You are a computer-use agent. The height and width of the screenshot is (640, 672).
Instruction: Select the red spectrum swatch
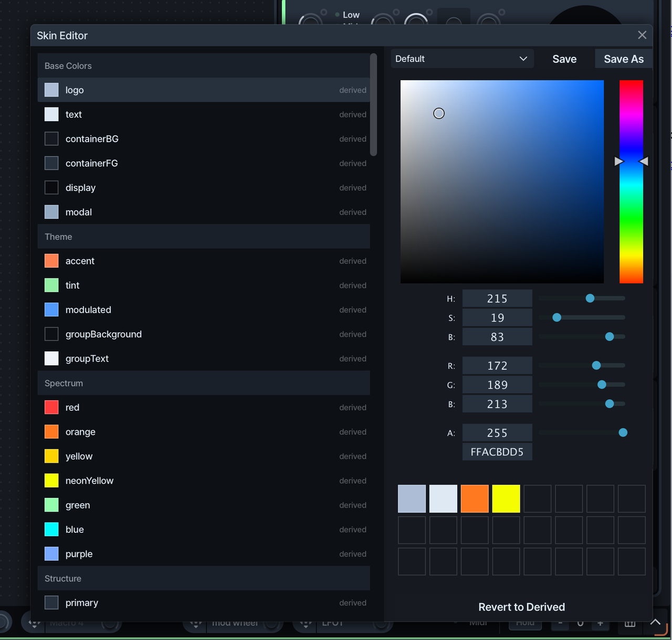pos(51,407)
